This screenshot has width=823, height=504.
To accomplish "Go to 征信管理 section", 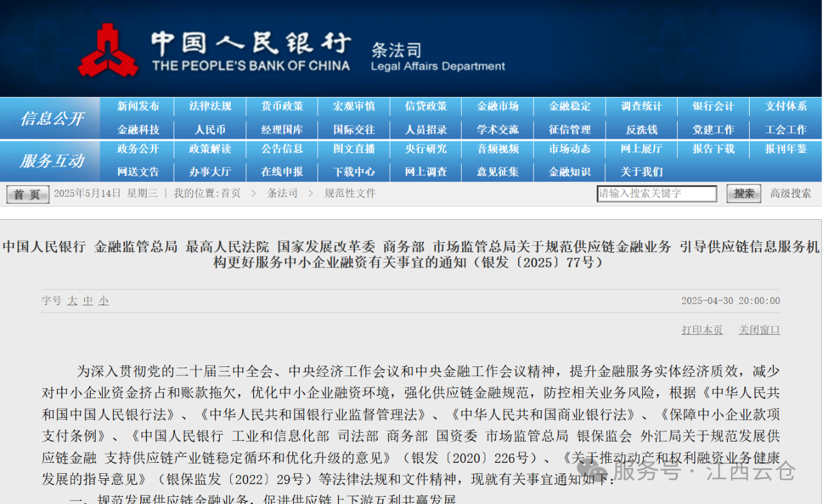I will coord(570,129).
